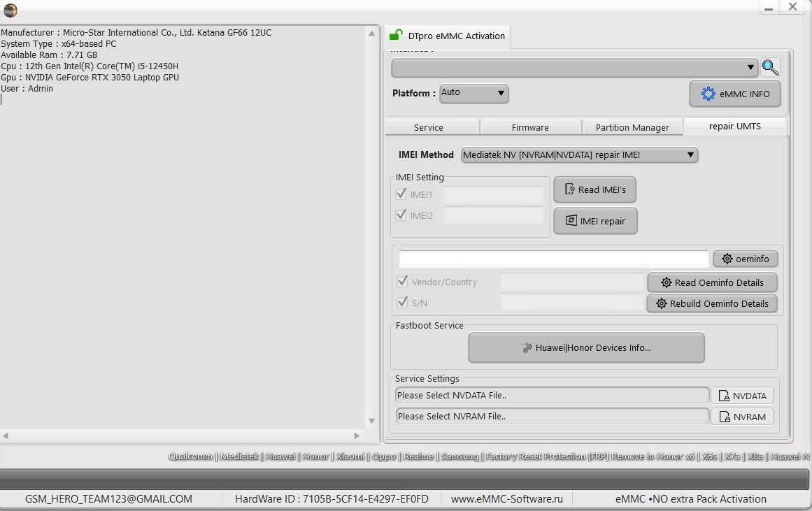This screenshot has width=812, height=511.
Task: Click Huawei|Honor Devices Info button
Action: coord(586,348)
